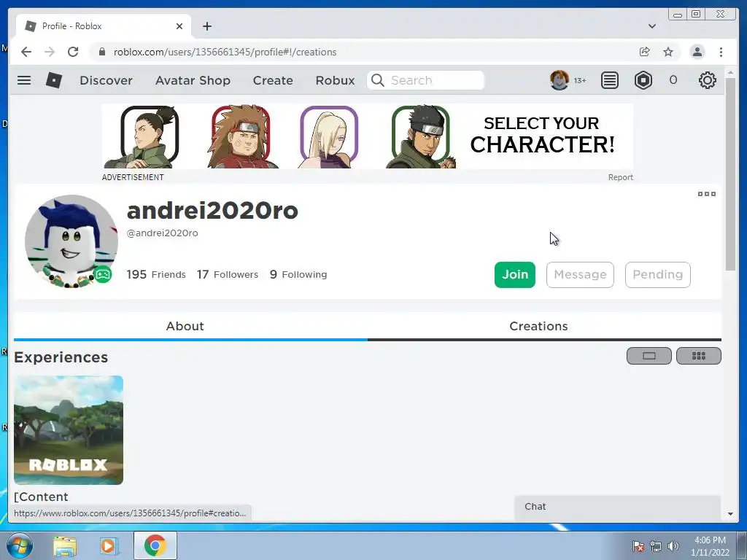This screenshot has width=747, height=560.
Task: Click the site lock icon in address bar
Action: [x=101, y=52]
